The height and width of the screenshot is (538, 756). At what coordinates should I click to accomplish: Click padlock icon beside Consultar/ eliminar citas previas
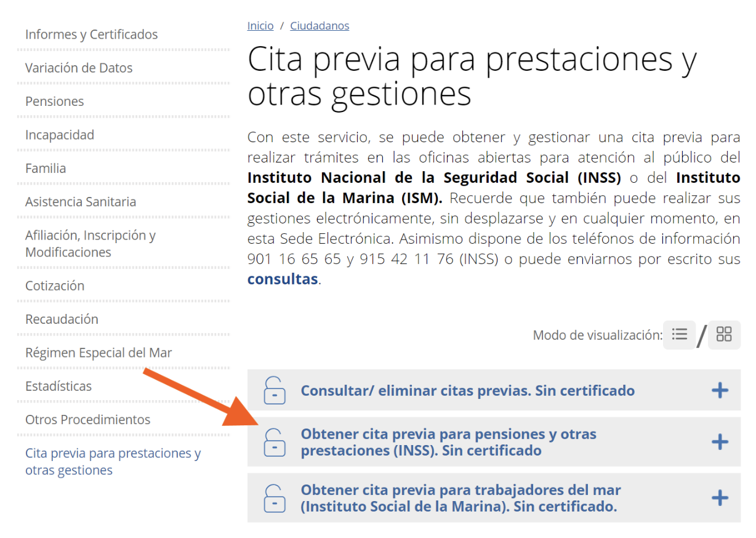[x=275, y=390]
